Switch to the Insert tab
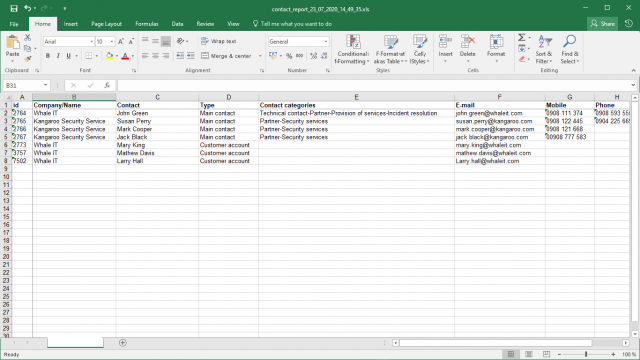Screen dimensions: 640x360 [x=71, y=24]
